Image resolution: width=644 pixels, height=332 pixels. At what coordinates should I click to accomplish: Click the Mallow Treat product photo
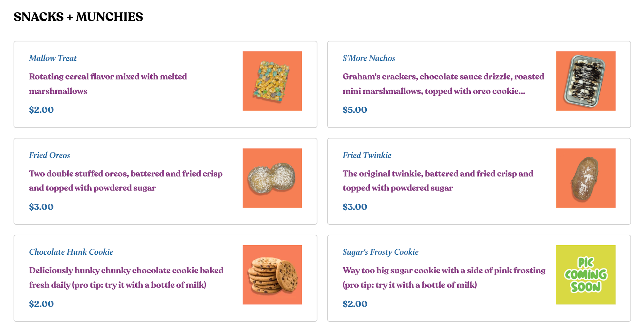coord(272,81)
